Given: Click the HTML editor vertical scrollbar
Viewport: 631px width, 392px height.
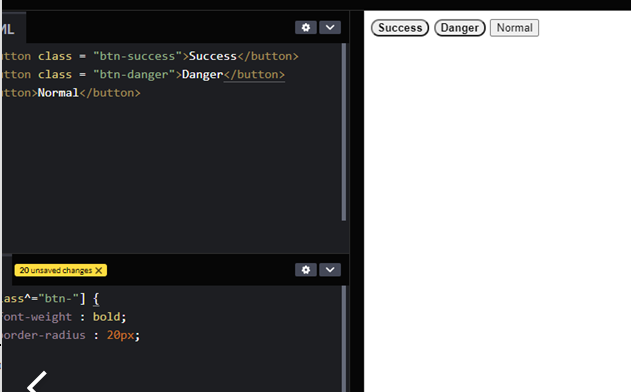Looking at the screenshot, I should click(x=344, y=132).
